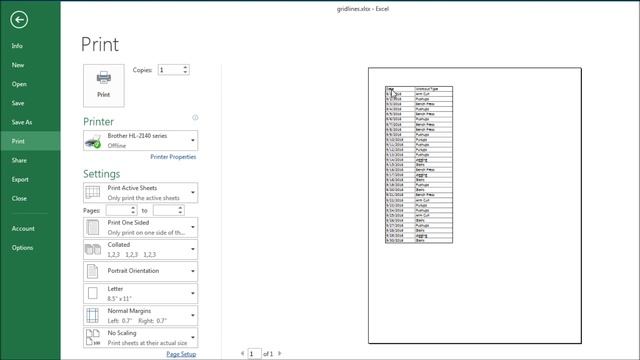Expand the Print One Sided dropdown
This screenshot has height=360, width=640.
point(193,227)
